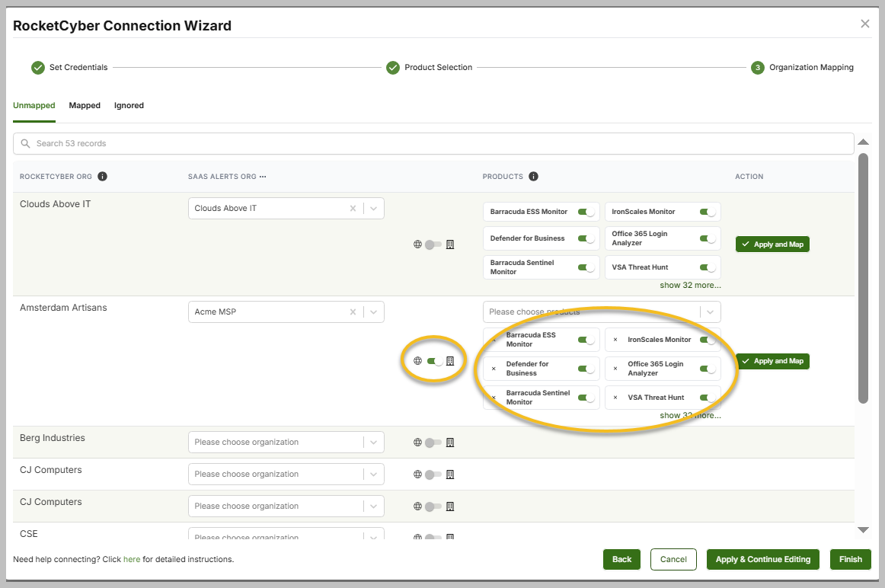Click the building icon in second CJ Computers row
The height and width of the screenshot is (588, 885).
(450, 507)
